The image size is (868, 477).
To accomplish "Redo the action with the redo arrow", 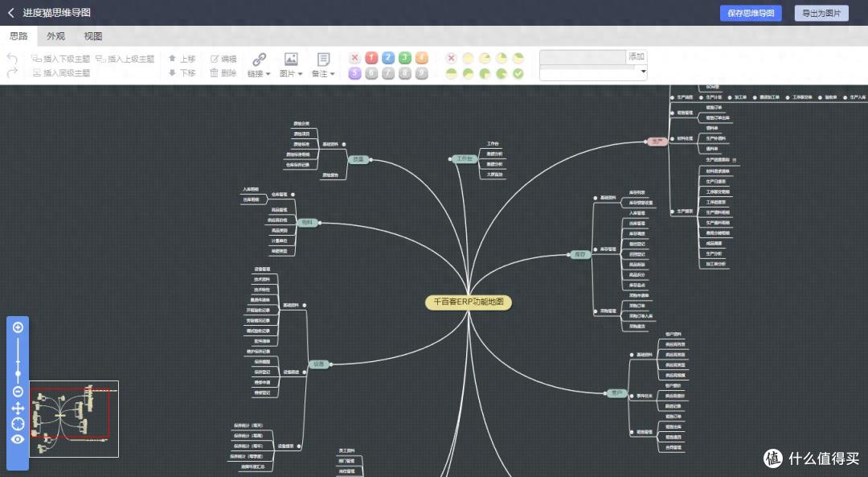I will pos(12,72).
